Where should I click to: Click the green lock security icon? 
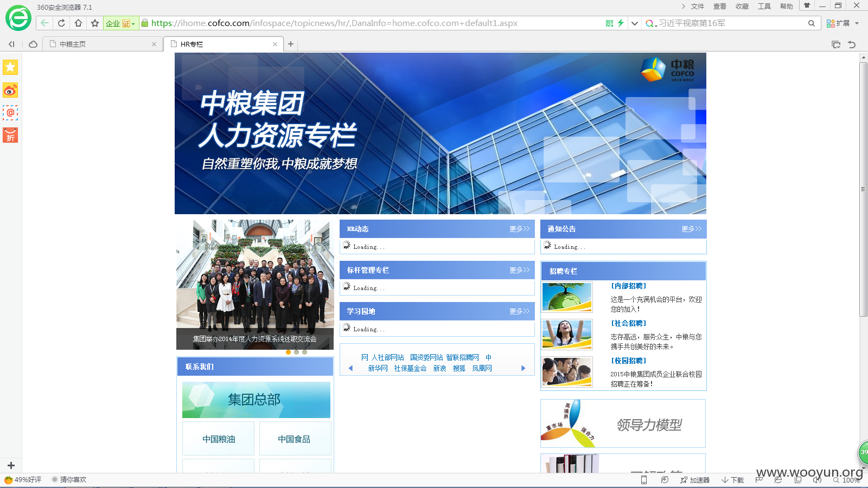[x=144, y=23]
